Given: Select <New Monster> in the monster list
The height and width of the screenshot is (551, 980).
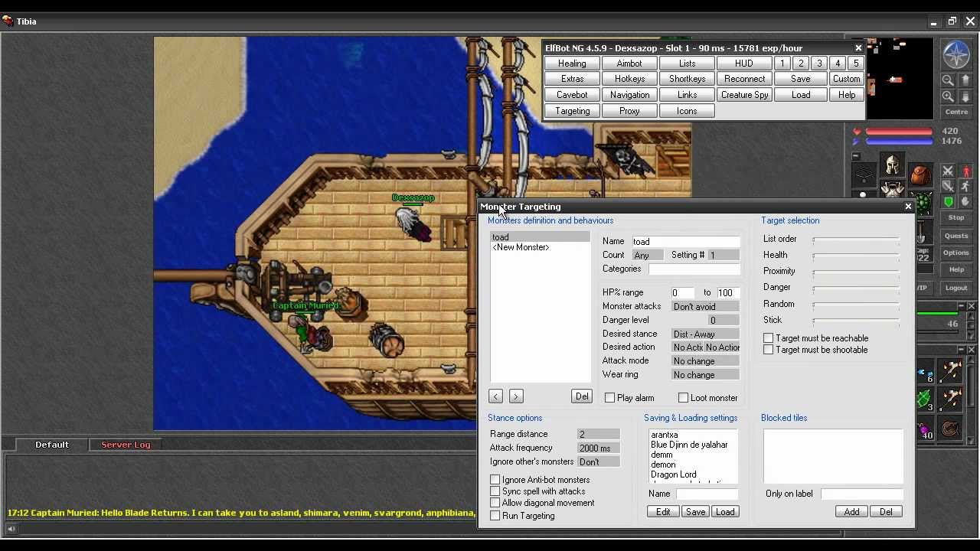Looking at the screenshot, I should (521, 247).
